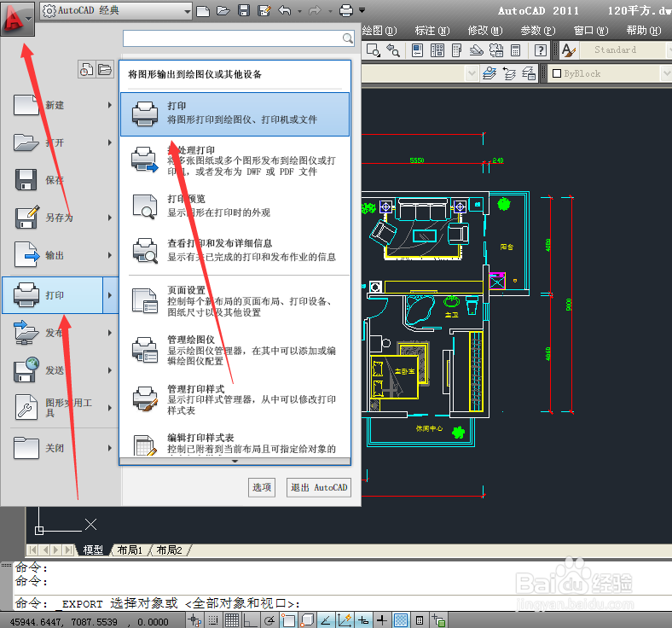Click the Save As icon in quick access toolbar
The height and width of the screenshot is (628, 672).
[x=264, y=10]
